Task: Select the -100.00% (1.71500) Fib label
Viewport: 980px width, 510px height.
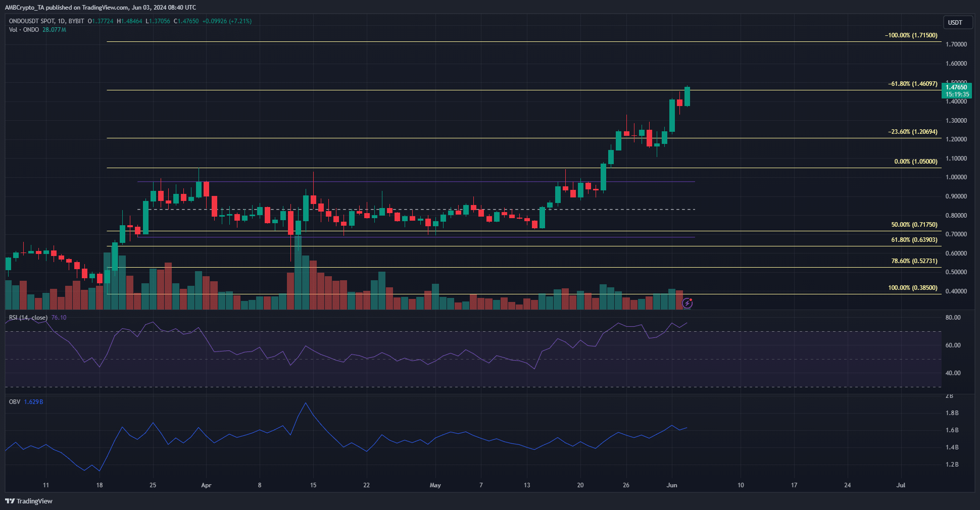Action: point(911,35)
